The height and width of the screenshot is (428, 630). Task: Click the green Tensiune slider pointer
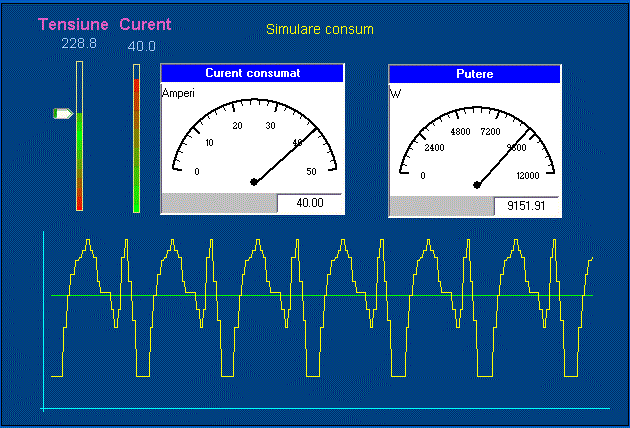click(63, 114)
